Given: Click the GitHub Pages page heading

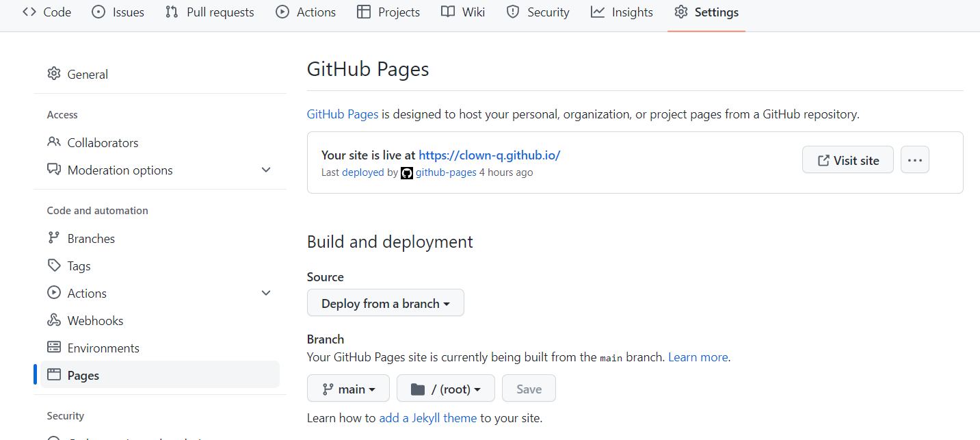Looking at the screenshot, I should click(x=368, y=69).
